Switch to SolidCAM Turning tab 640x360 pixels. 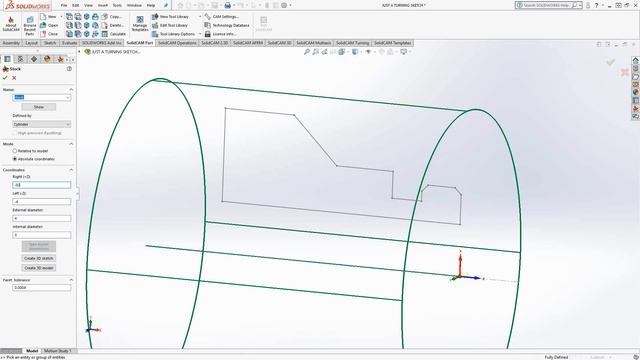[352, 43]
